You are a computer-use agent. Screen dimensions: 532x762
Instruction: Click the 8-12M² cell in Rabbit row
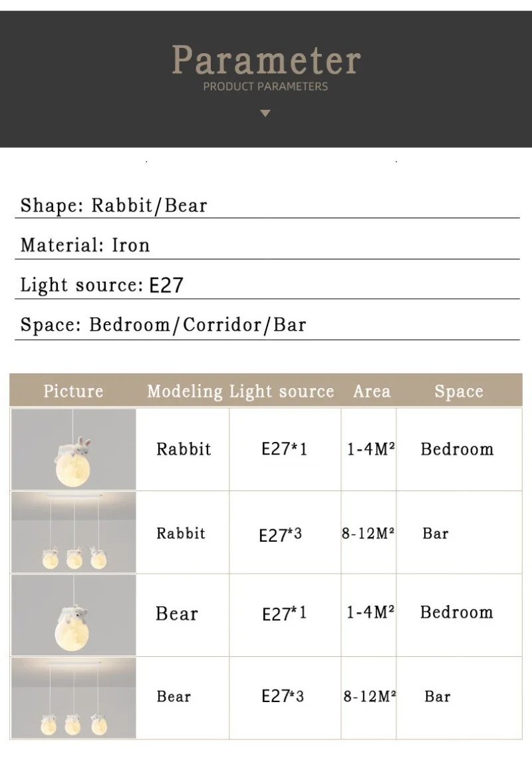pyautogui.click(x=368, y=534)
